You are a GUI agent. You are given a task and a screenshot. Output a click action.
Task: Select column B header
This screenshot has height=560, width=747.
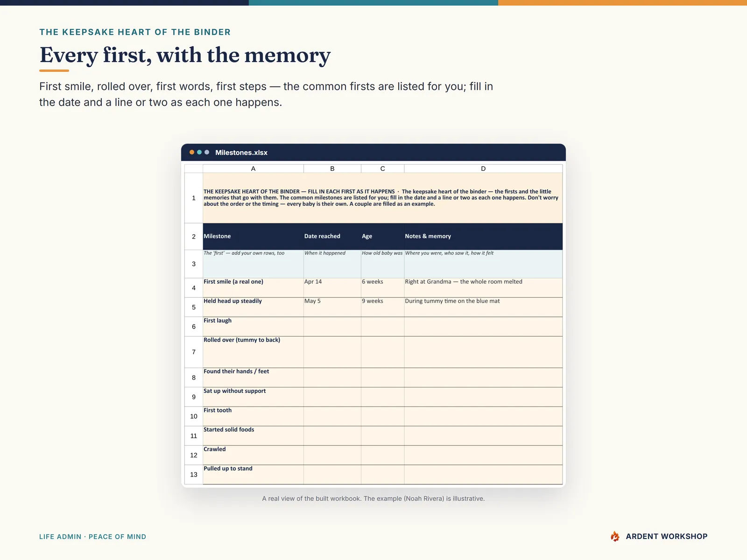(x=332, y=168)
